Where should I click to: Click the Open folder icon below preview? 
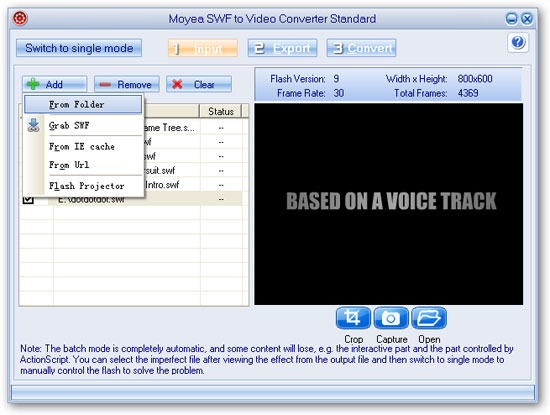(x=429, y=318)
